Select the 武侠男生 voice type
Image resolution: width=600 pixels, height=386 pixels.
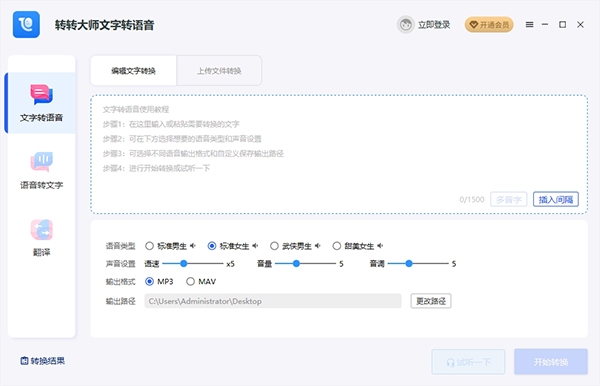(x=274, y=246)
